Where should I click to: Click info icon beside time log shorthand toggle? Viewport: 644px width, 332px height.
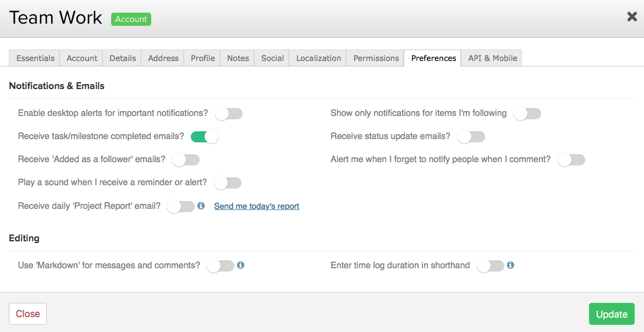(510, 265)
